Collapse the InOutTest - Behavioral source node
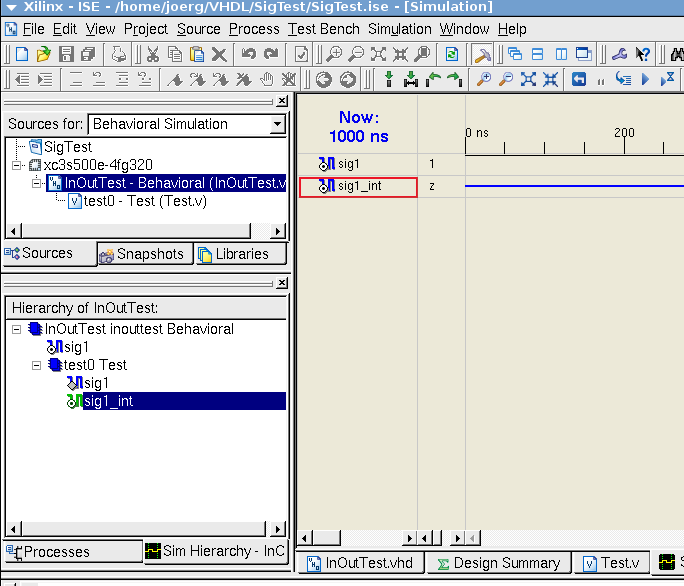 coord(37,183)
